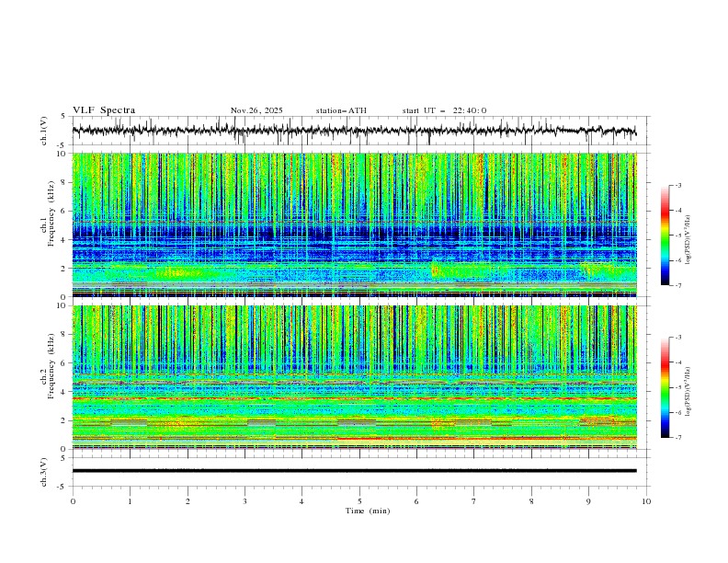Click the time axis tick label "7"
This screenshot has width=728, height=563.
tap(474, 501)
